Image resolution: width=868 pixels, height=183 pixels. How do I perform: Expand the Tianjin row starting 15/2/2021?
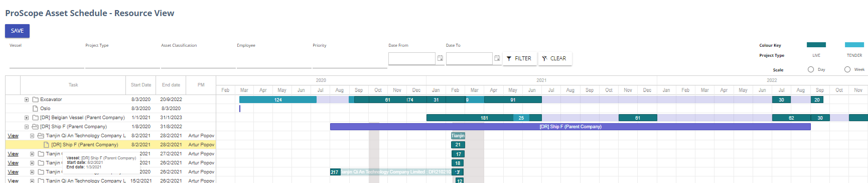tap(32, 180)
